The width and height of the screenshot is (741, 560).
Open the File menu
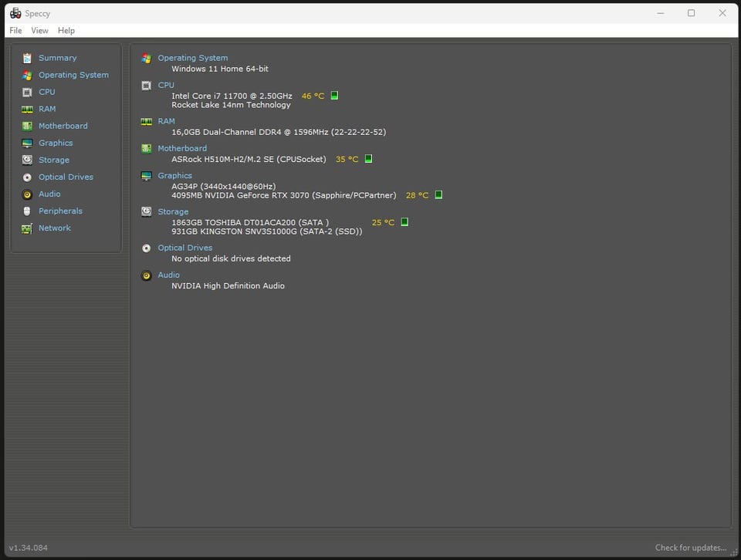click(x=15, y=30)
